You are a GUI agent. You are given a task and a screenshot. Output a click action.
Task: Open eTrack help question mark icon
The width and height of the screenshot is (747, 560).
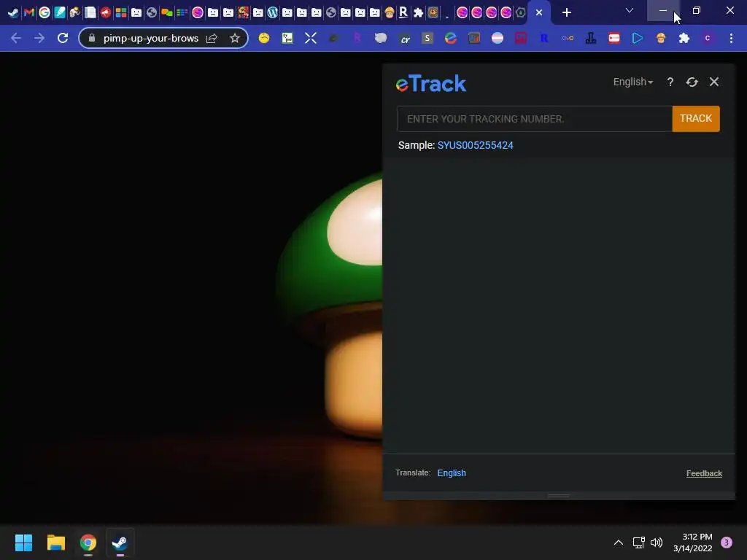(670, 82)
